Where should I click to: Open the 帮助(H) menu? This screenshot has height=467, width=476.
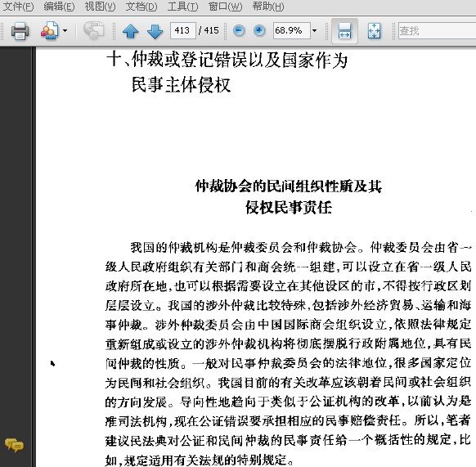pos(268,7)
